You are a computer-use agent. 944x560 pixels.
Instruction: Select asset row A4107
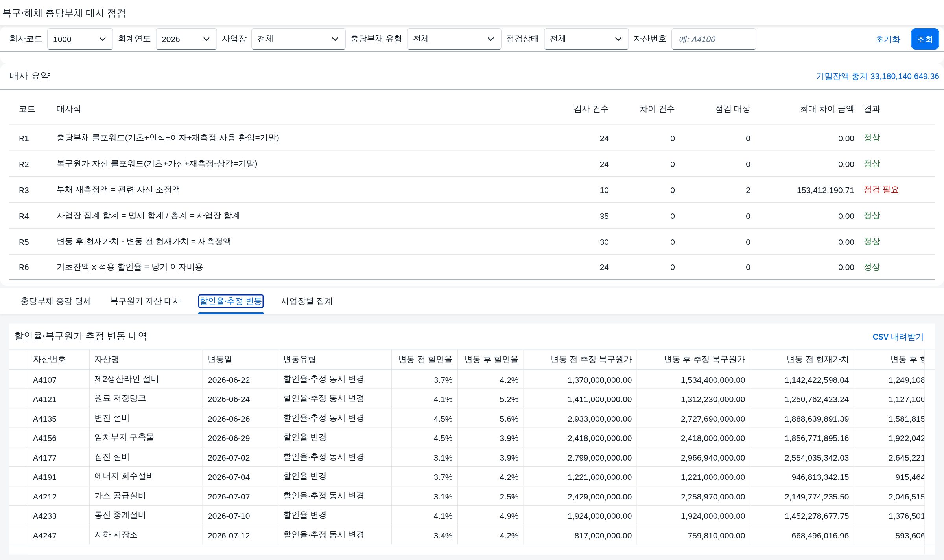coord(467,380)
